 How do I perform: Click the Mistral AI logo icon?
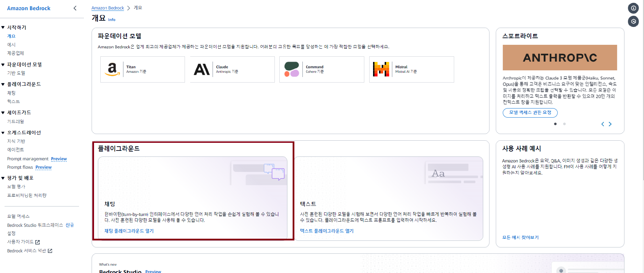[381, 69]
